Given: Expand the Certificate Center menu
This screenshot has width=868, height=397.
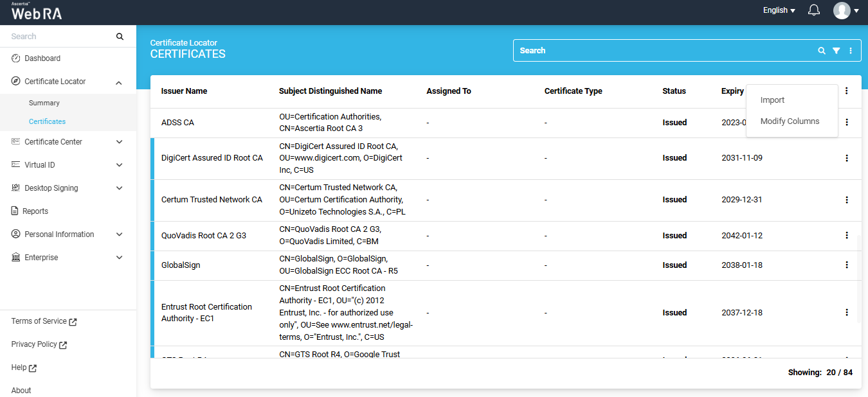Looking at the screenshot, I should coord(119,142).
